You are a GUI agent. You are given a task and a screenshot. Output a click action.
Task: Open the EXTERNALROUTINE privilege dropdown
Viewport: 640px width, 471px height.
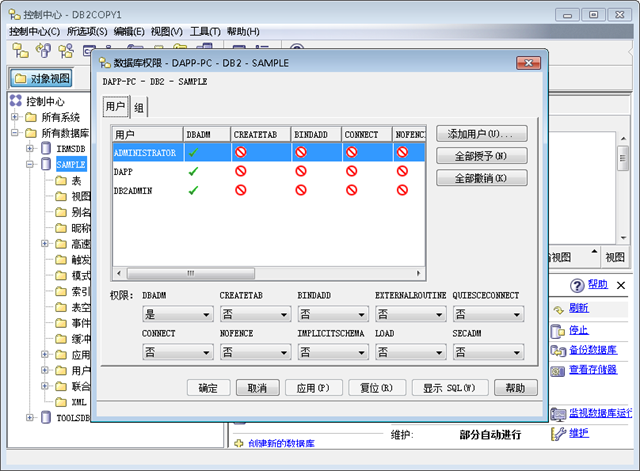(x=411, y=314)
